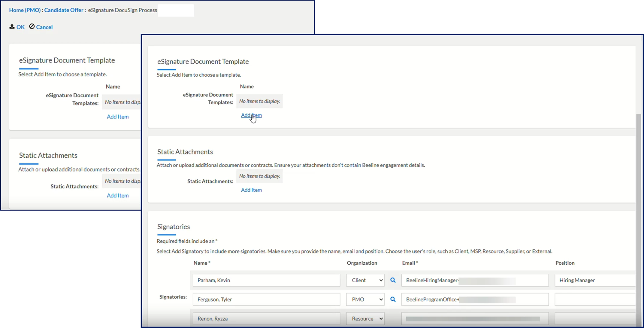Open Organization dropdown showing Resource
Image resolution: width=644 pixels, height=328 pixels.
tap(365, 319)
